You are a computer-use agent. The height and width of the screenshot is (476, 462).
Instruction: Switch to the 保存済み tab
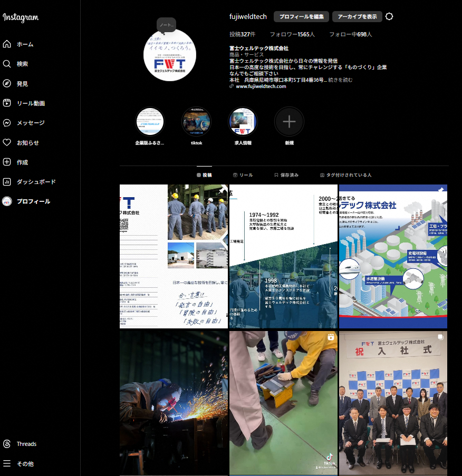286,175
